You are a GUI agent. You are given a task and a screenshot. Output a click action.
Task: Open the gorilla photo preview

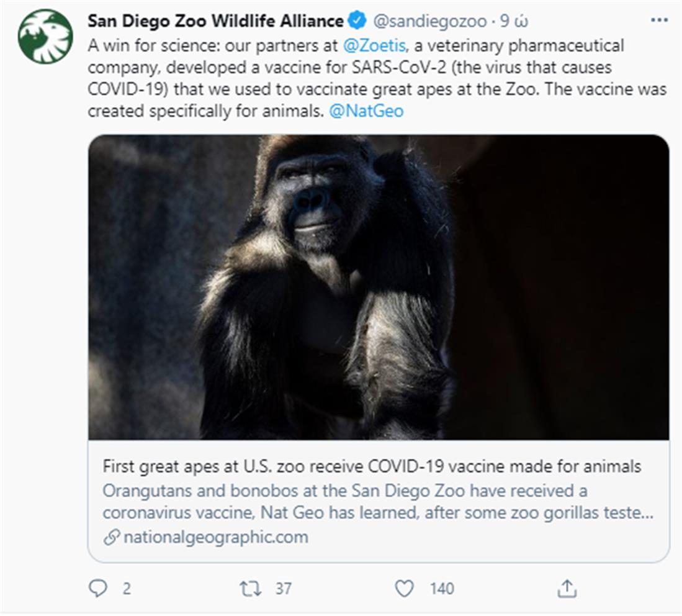click(379, 287)
